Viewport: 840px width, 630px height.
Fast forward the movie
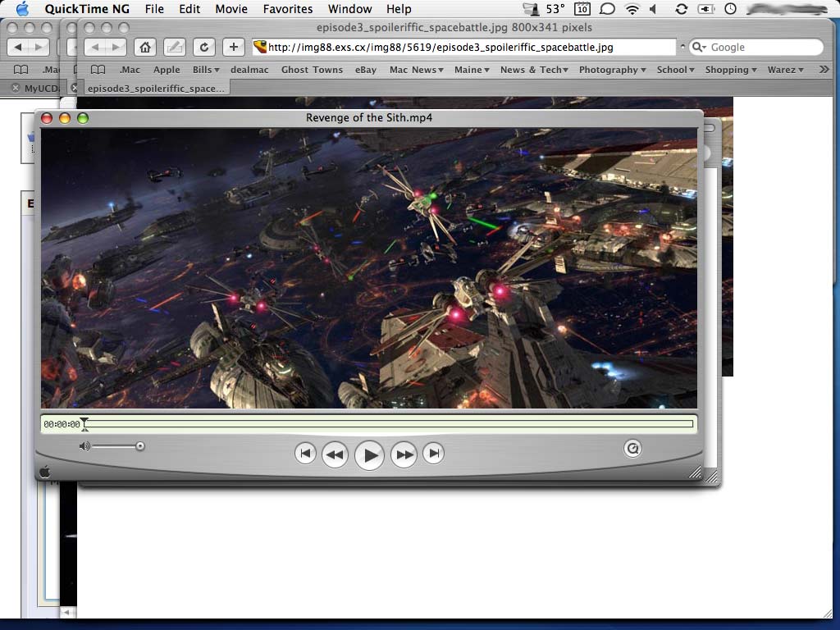coord(404,454)
